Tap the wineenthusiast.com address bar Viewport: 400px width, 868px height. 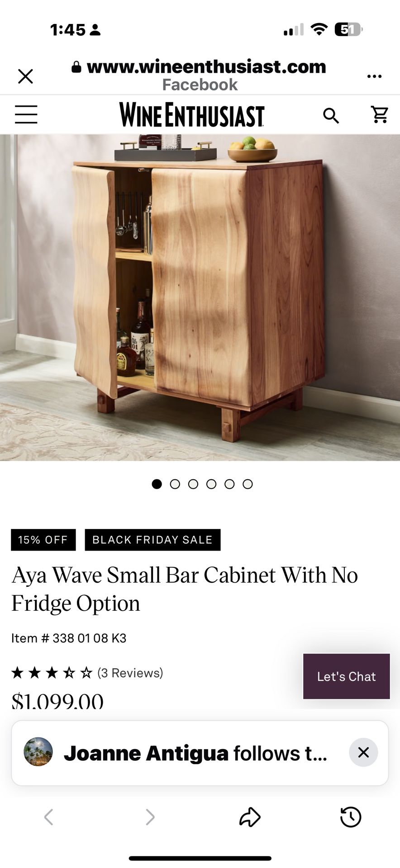coord(199,67)
